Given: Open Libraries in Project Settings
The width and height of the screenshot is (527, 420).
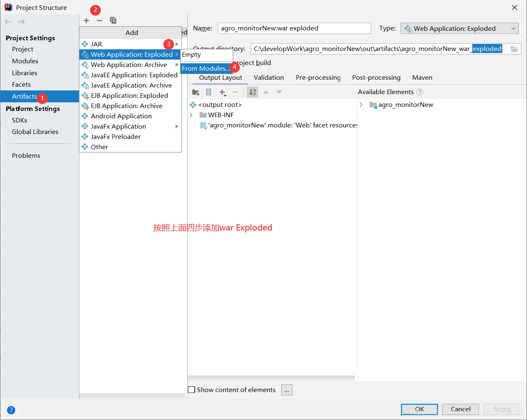Looking at the screenshot, I should [x=25, y=73].
